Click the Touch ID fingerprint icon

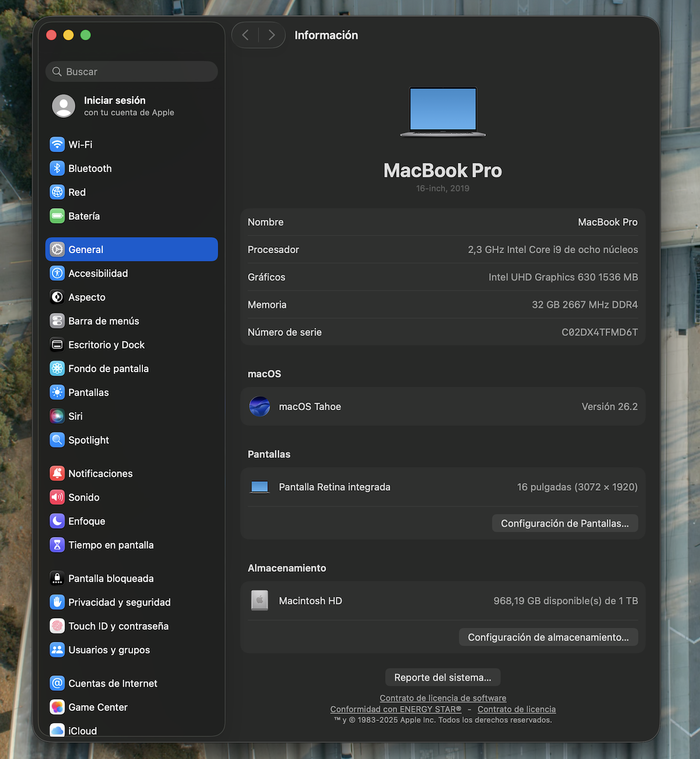[x=57, y=626]
